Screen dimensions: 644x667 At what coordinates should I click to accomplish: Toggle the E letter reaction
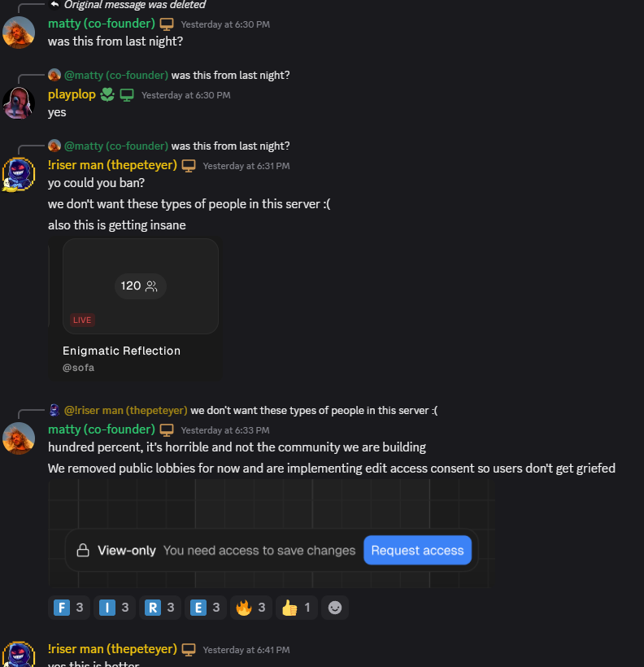point(206,608)
